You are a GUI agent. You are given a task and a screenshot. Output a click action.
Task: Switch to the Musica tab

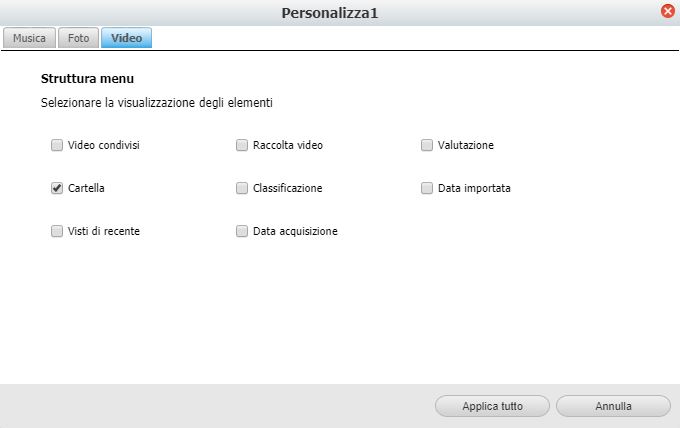(x=29, y=38)
